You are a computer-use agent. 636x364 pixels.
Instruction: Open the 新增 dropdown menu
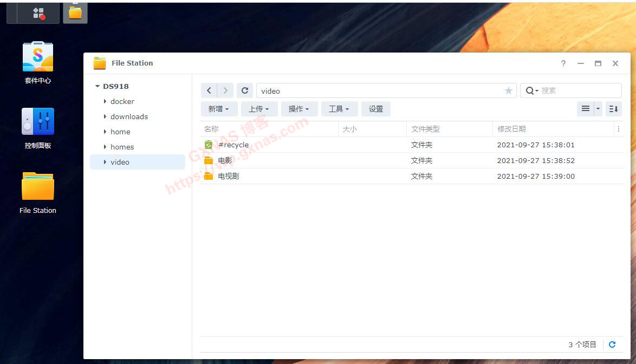click(x=219, y=109)
